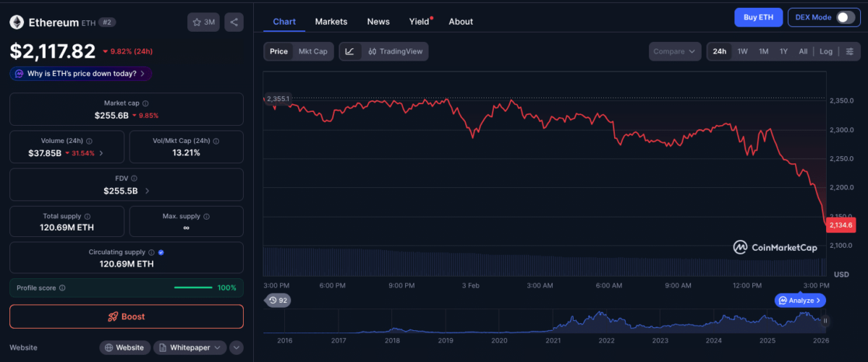Click the Buy ETH button
The width and height of the screenshot is (868, 362).
point(758,17)
